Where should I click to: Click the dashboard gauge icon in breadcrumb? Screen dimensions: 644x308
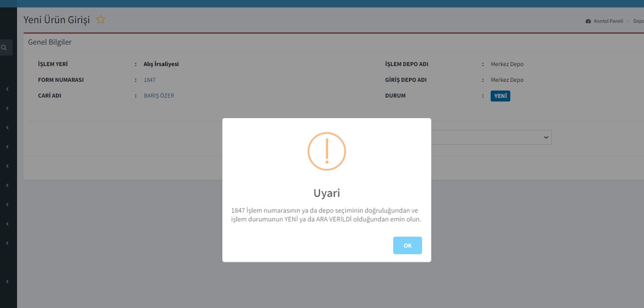point(588,21)
